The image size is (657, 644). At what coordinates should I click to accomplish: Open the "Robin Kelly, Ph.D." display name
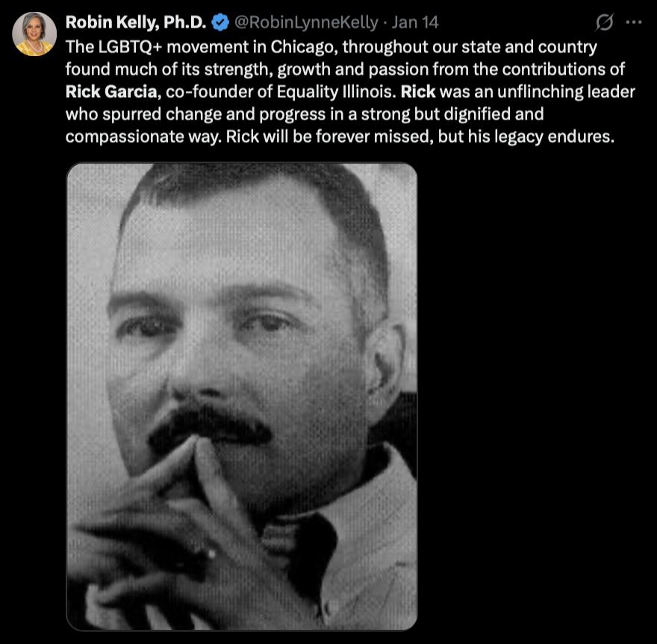tap(136, 23)
